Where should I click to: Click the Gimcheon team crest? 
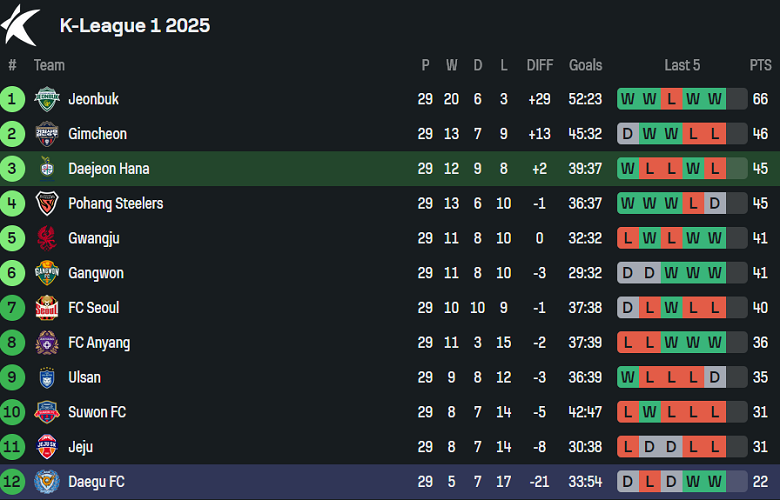click(x=46, y=134)
